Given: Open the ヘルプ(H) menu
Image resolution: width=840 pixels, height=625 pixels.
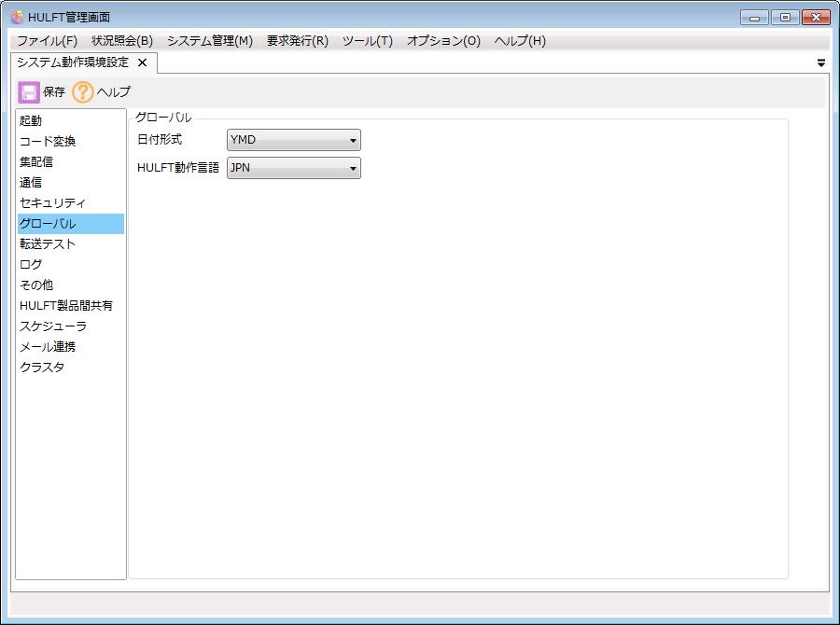Looking at the screenshot, I should click(520, 41).
